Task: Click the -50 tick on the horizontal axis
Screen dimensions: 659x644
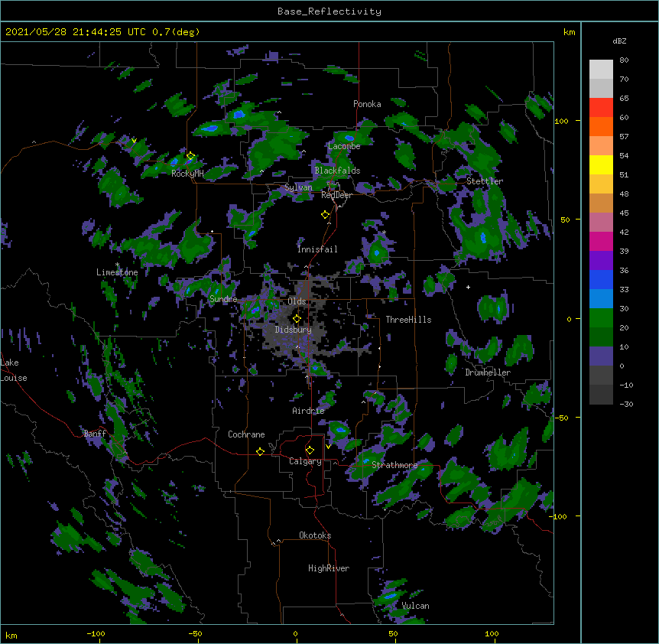Action: (x=195, y=633)
